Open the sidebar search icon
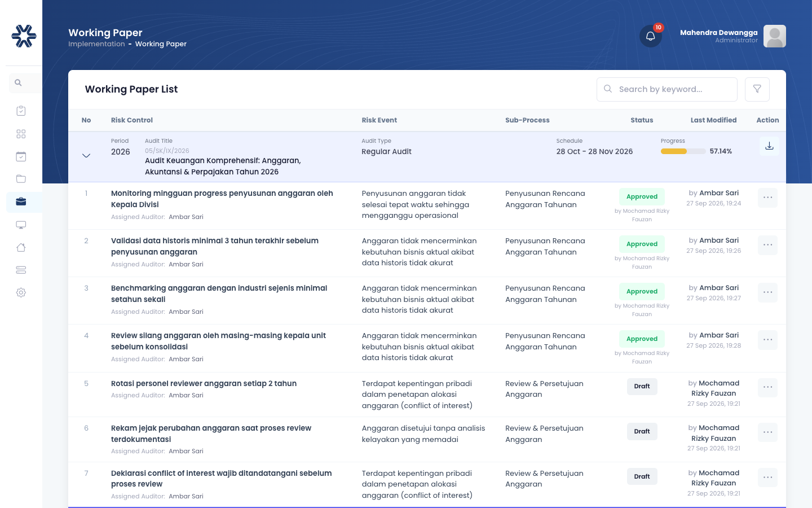 pyautogui.click(x=18, y=83)
